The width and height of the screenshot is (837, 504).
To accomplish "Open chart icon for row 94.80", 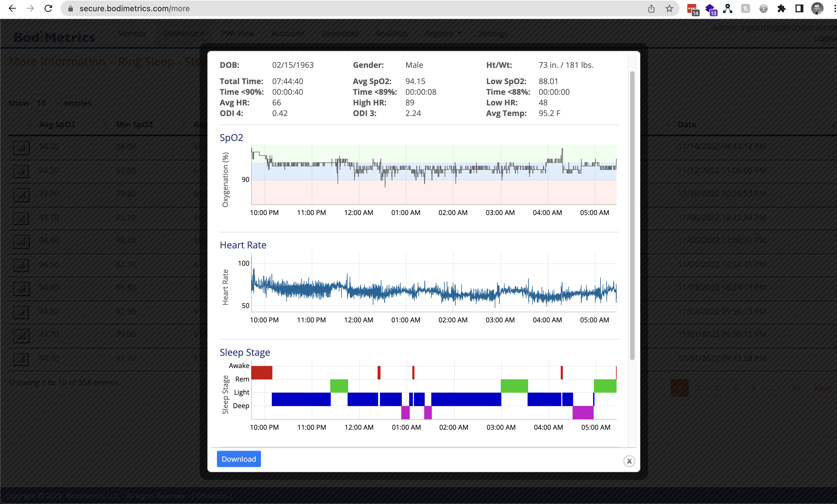I will [x=21, y=289].
